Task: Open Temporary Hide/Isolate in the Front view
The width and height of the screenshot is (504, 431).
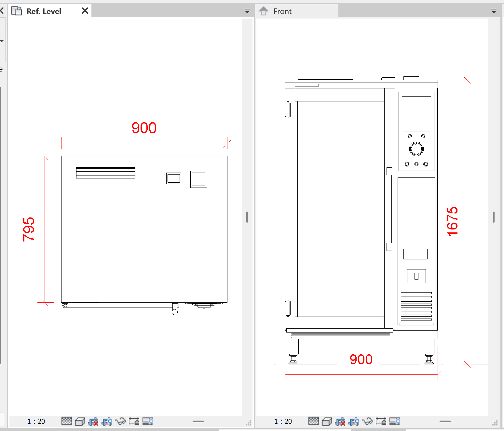Action: [367, 422]
